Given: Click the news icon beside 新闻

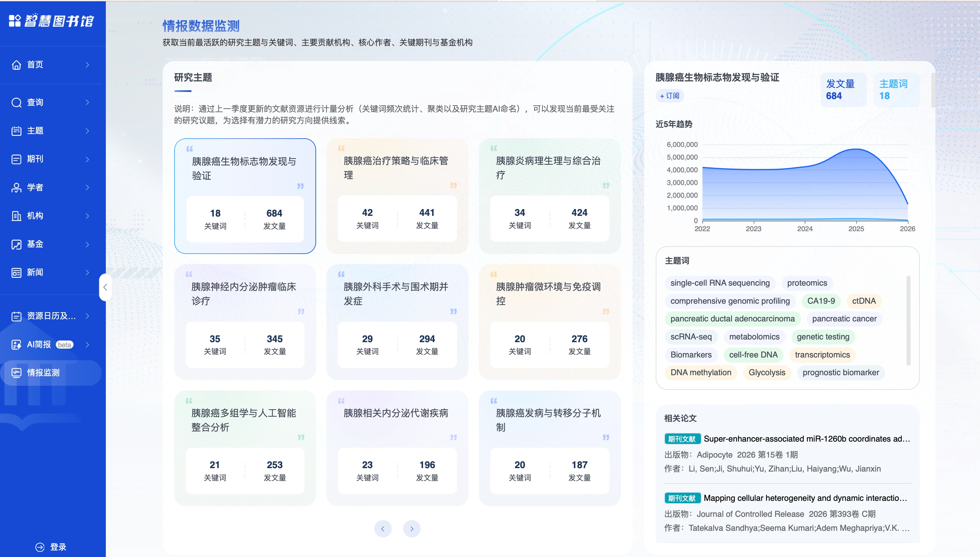Looking at the screenshot, I should [16, 272].
